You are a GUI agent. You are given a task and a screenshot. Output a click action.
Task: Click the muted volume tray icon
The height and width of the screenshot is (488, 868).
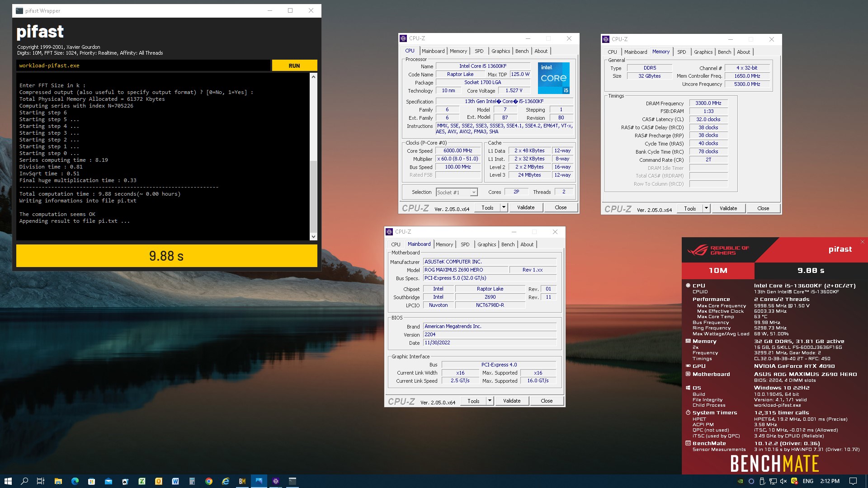(783, 481)
